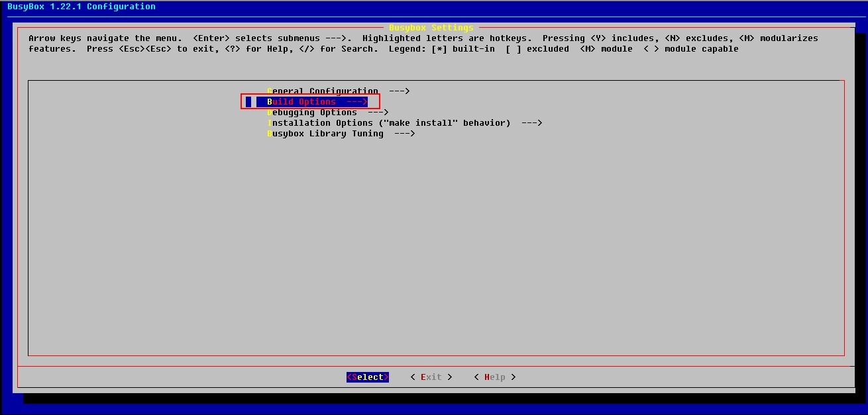Click the arrow after General Configuration
The height and width of the screenshot is (415, 868).
click(400, 91)
